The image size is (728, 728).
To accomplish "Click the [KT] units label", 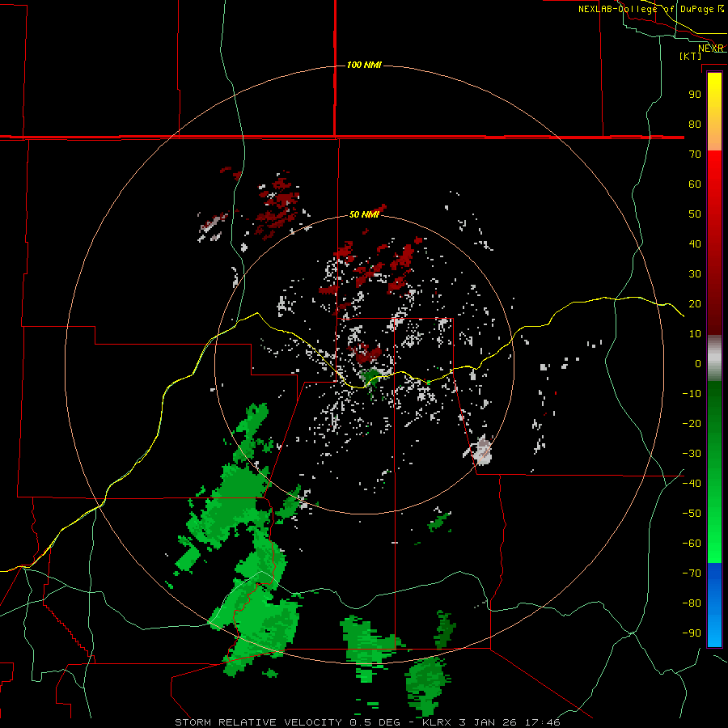I will tap(690, 56).
